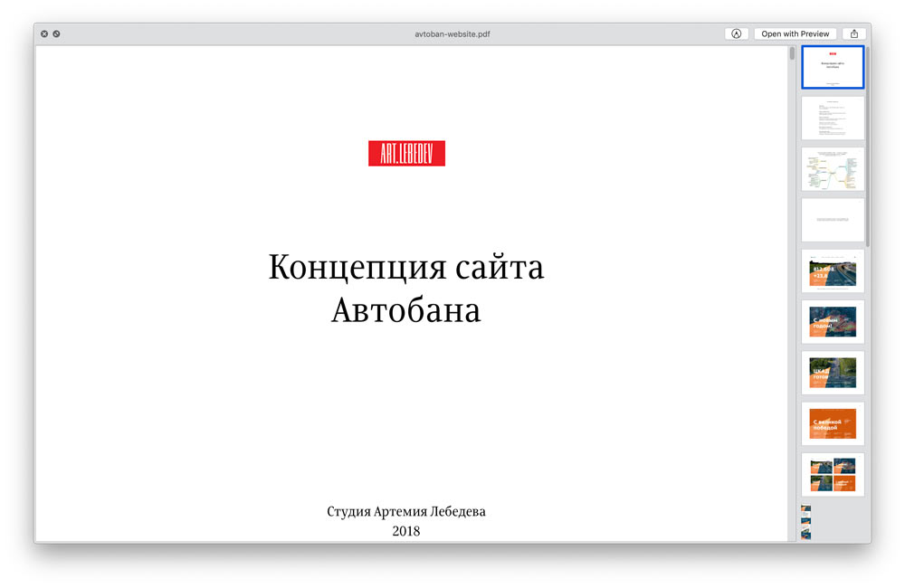This screenshot has height=588, width=905.
Task: Click the red ART.LEBEDEV logo
Action: point(406,154)
